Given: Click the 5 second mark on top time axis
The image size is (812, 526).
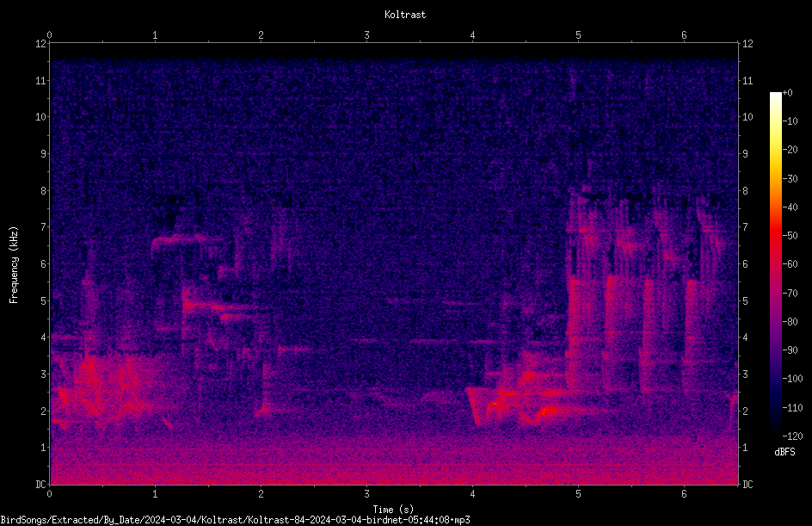Looking at the screenshot, I should tap(578, 34).
